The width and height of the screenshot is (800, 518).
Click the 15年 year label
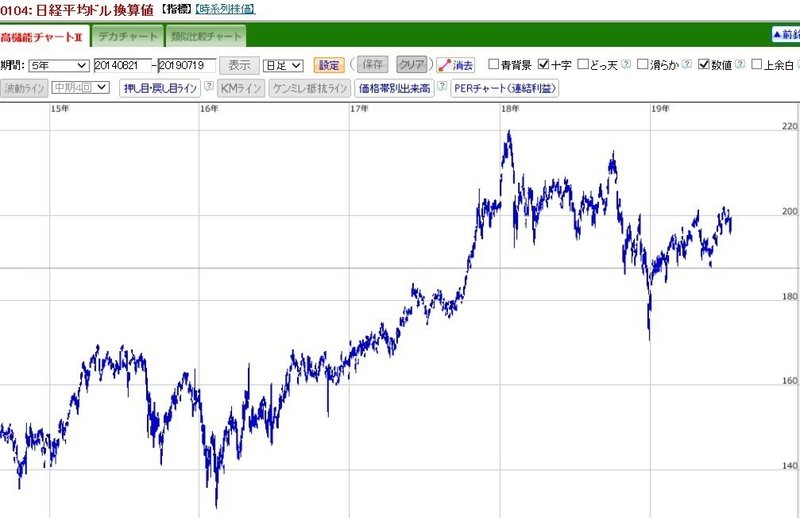tap(60, 108)
